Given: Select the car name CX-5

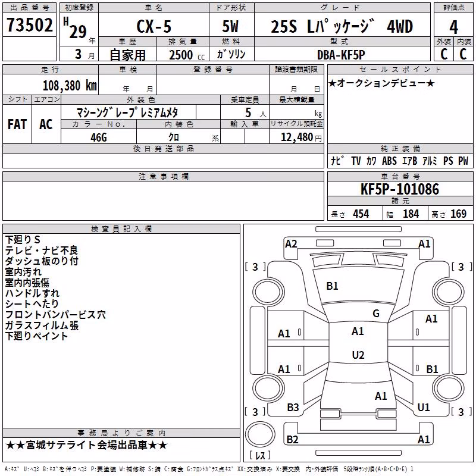Looking at the screenshot, I should point(154,26).
